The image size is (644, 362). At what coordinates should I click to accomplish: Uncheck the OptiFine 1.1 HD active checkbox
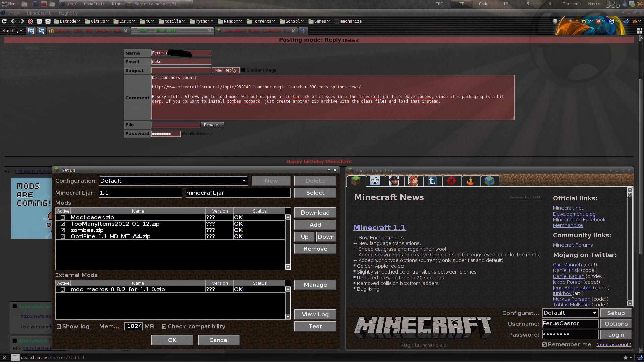click(x=63, y=236)
